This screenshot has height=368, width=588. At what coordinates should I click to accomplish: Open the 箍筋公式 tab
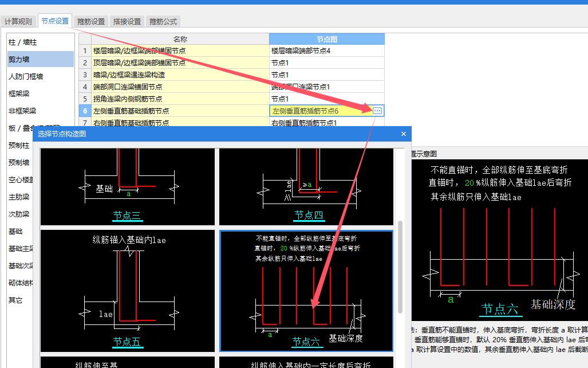coord(163,21)
